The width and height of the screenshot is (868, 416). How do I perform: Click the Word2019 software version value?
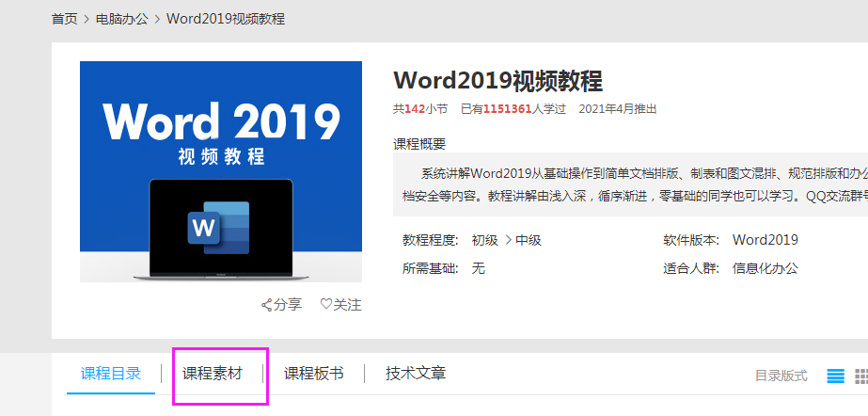tap(765, 240)
